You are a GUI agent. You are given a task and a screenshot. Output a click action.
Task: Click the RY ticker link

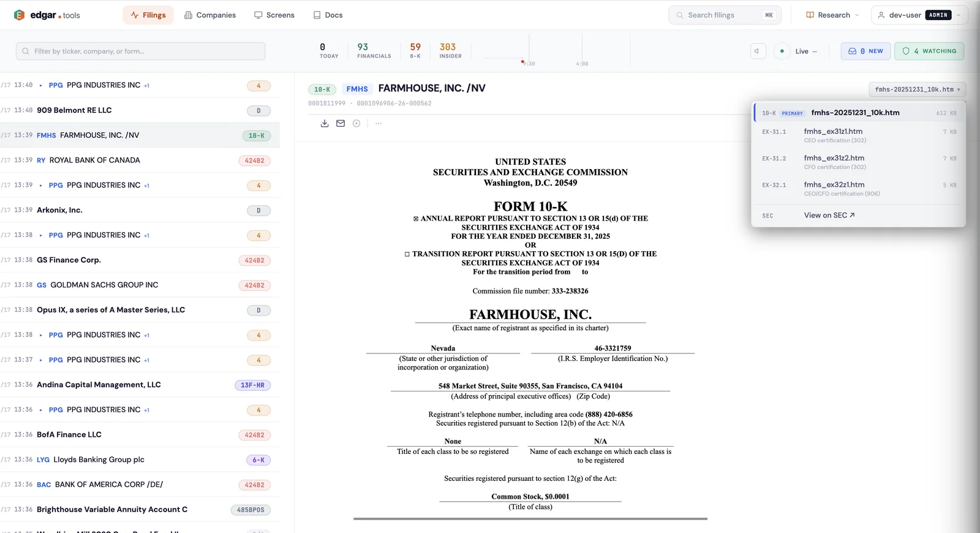(41, 161)
